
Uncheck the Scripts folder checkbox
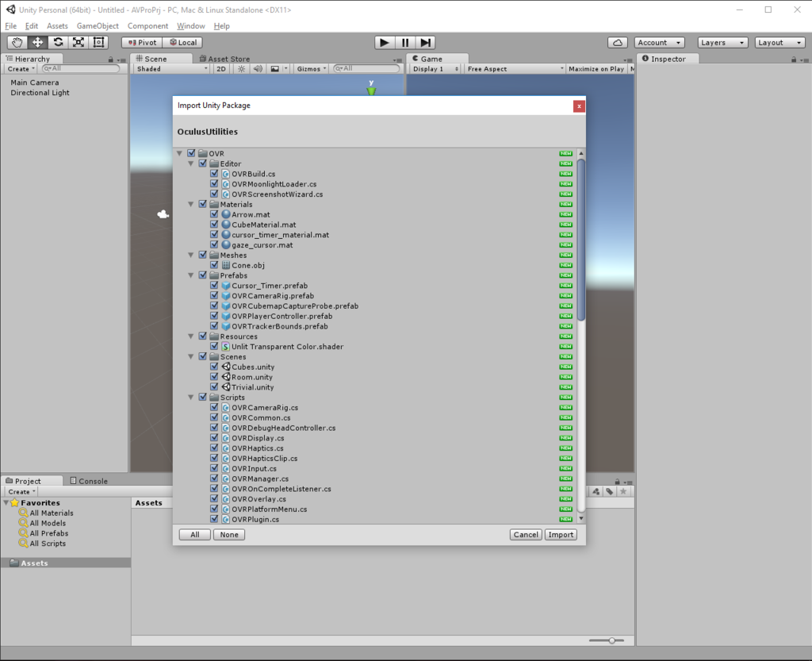202,397
